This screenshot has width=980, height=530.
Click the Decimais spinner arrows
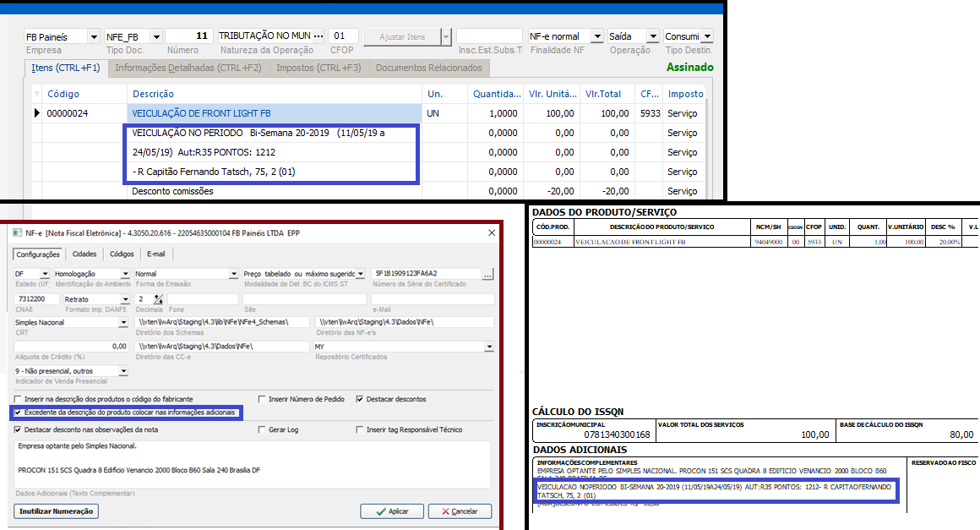tap(157, 299)
